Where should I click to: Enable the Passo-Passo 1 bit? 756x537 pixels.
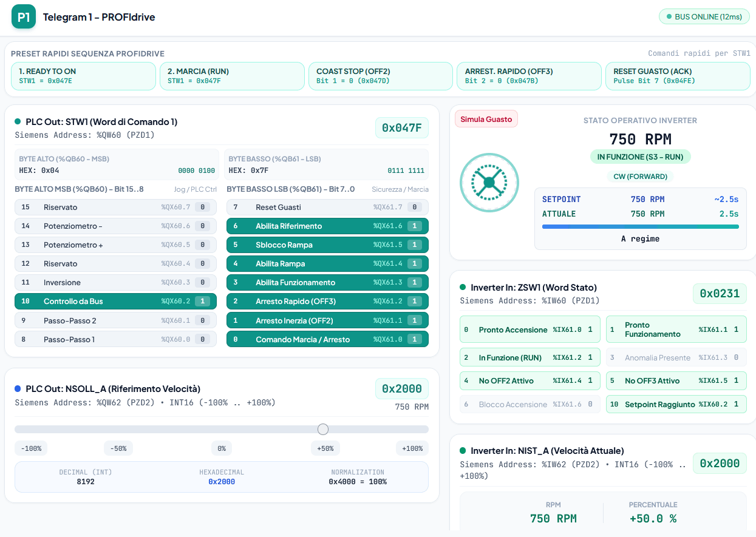(x=115, y=339)
